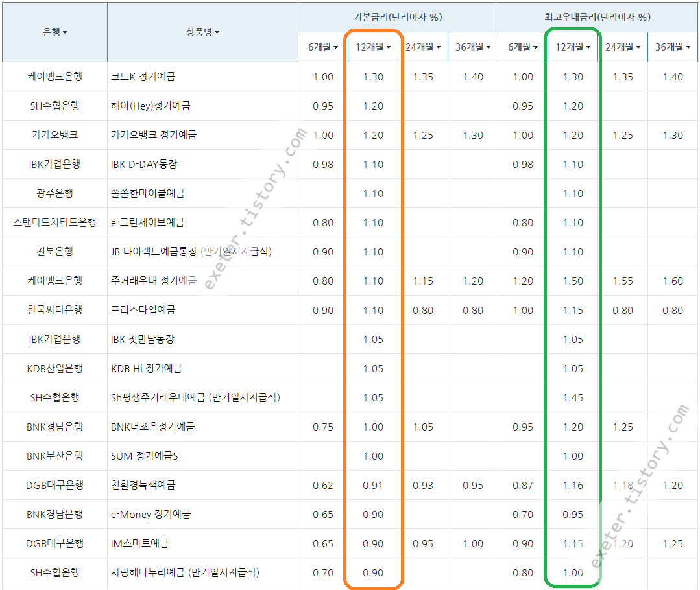
Task: Select product 프리스타일예금
Action: [x=143, y=310]
